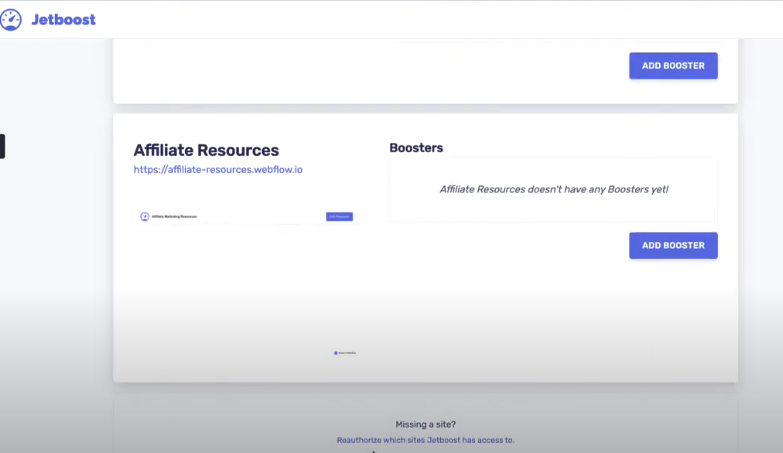Viewport: 783px width, 453px height.
Task: Click ADD BOOSTER in the top site card
Action: pyautogui.click(x=673, y=66)
